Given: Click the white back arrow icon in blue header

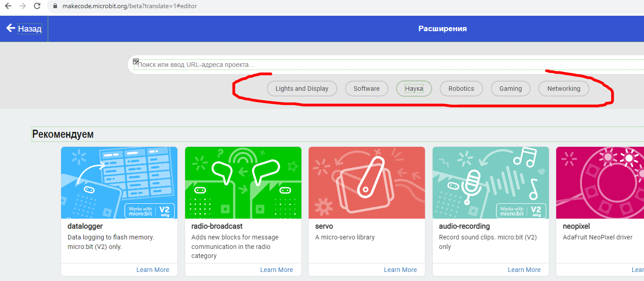Looking at the screenshot, I should tap(11, 28).
